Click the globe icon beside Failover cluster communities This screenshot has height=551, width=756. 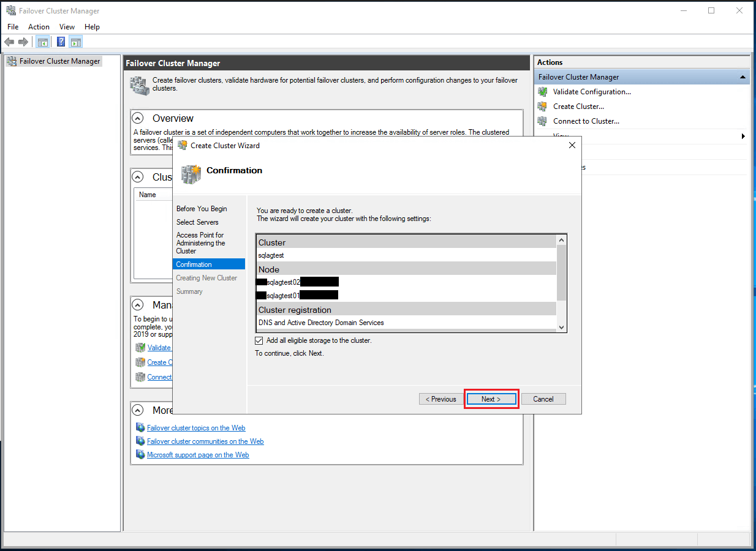(x=140, y=441)
